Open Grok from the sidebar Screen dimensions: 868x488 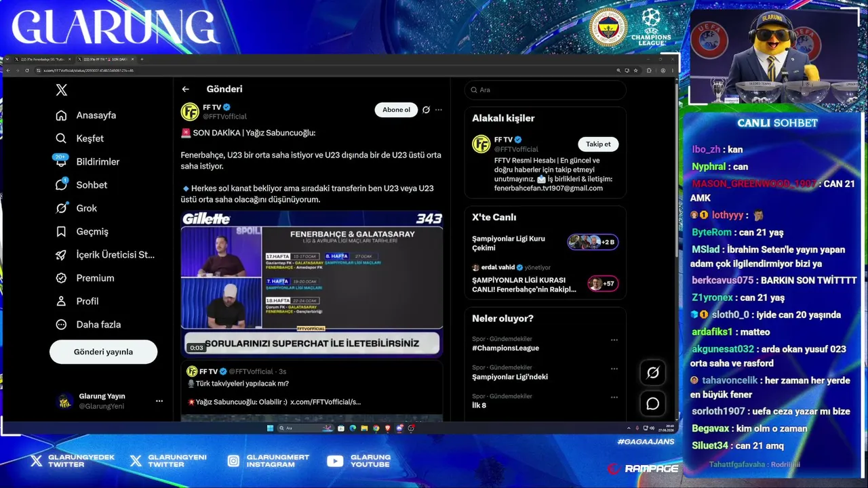coord(86,208)
